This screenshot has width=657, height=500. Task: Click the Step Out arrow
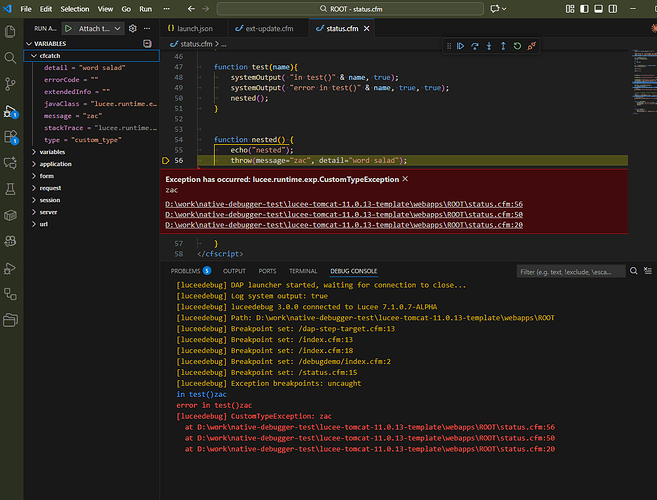pyautogui.click(x=503, y=46)
